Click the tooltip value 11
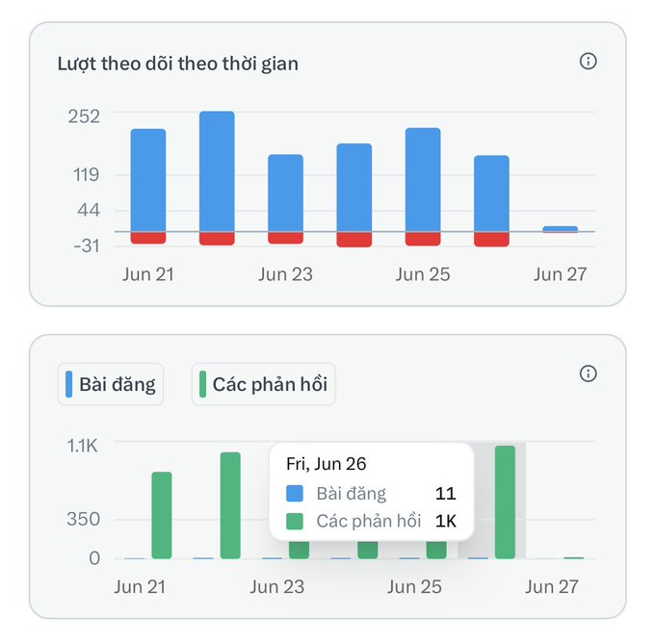655x644 pixels. pyautogui.click(x=445, y=494)
